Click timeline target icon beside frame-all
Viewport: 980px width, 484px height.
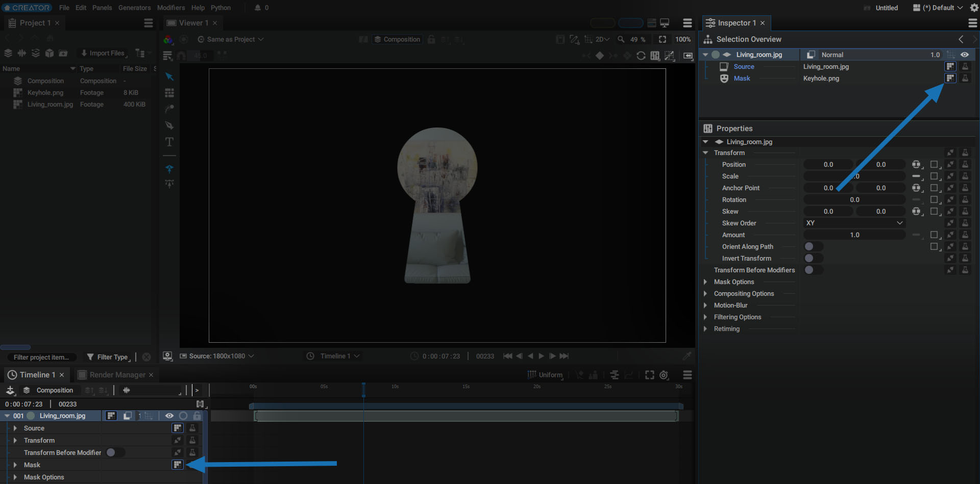point(664,375)
